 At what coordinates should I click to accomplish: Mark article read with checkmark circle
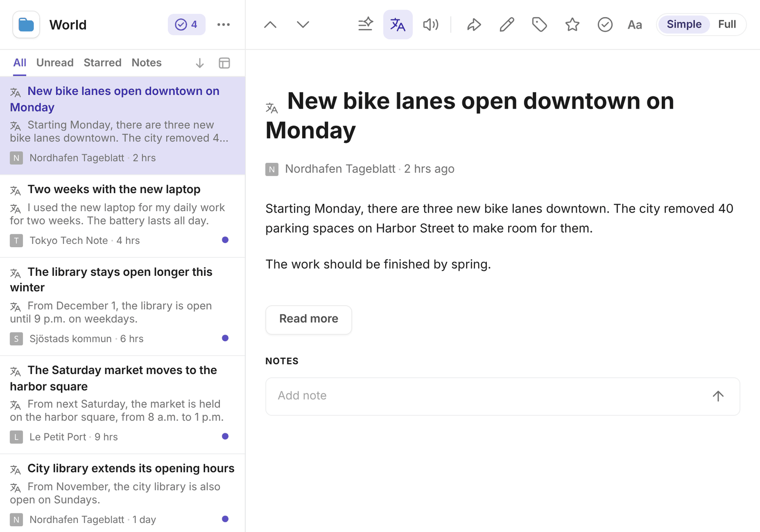click(x=605, y=25)
